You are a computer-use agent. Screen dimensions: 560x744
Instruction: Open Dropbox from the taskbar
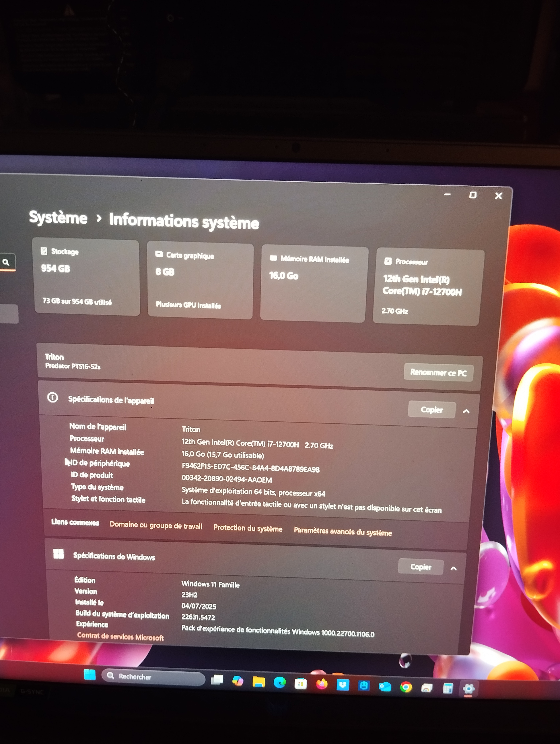click(x=343, y=685)
